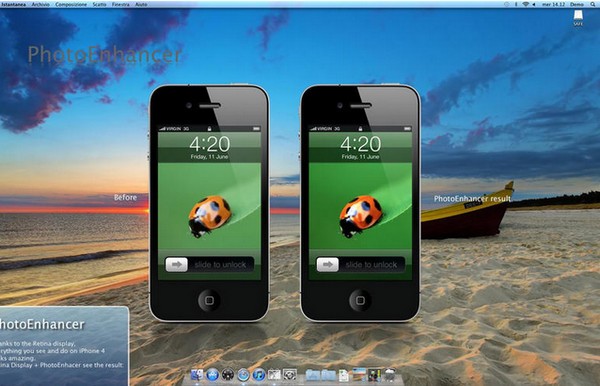
Task: Click the large PhotoEnhancer title text
Action: (104, 54)
